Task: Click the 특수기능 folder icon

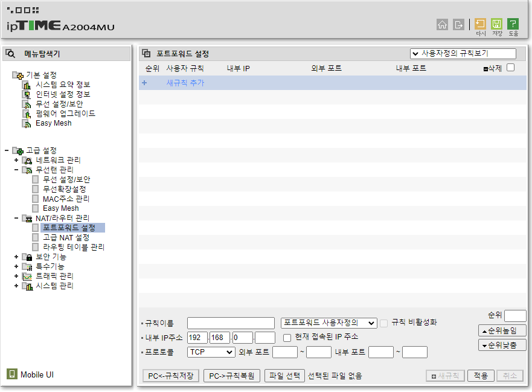Action: click(x=27, y=267)
